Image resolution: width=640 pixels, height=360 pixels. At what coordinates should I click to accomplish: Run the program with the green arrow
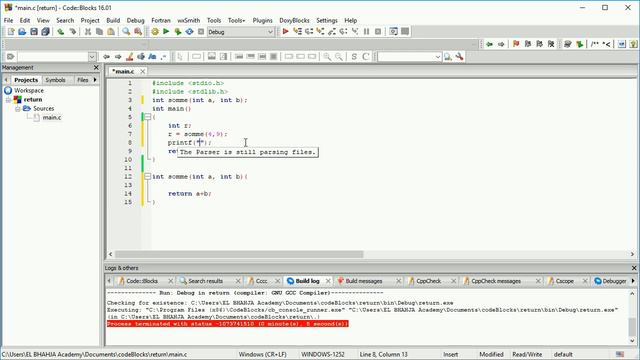click(166, 32)
